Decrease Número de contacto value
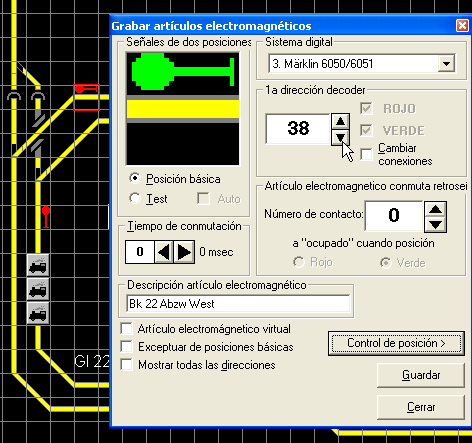Image resolution: width=472 pixels, height=443 pixels. (435, 225)
